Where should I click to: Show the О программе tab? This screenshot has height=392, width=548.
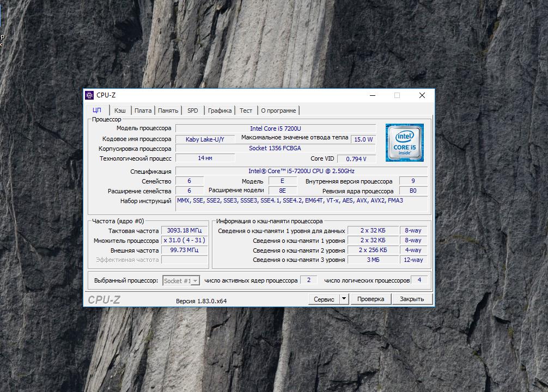278,111
